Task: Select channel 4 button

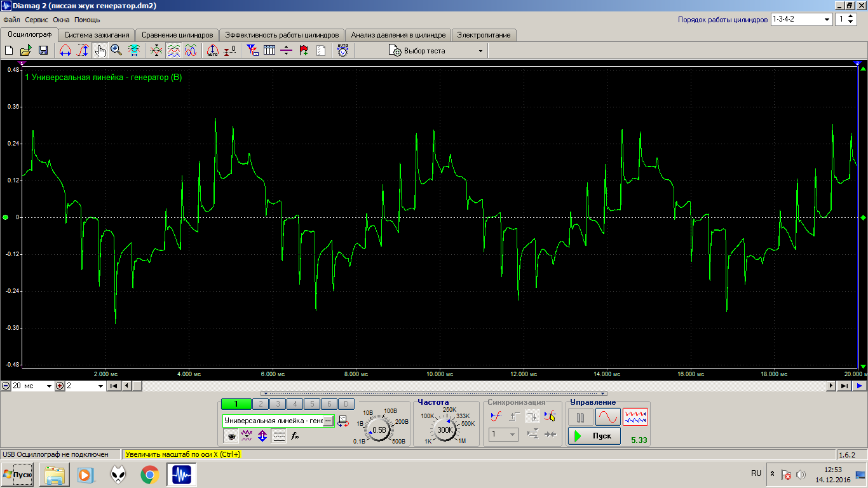Action: point(295,404)
